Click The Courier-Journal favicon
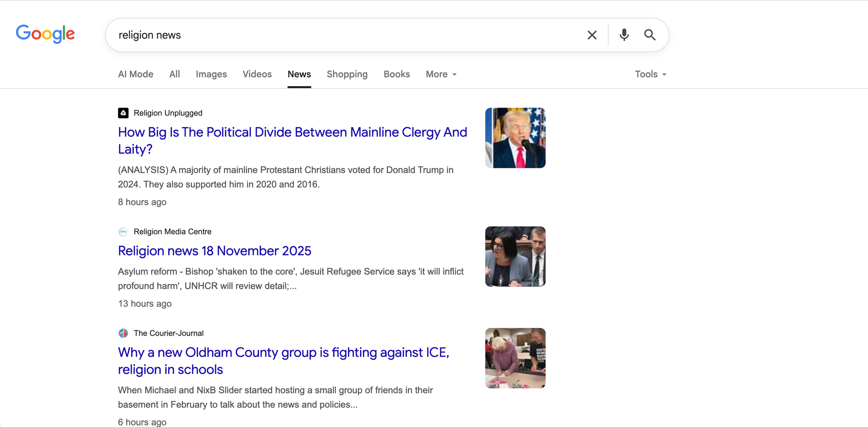 point(123,333)
